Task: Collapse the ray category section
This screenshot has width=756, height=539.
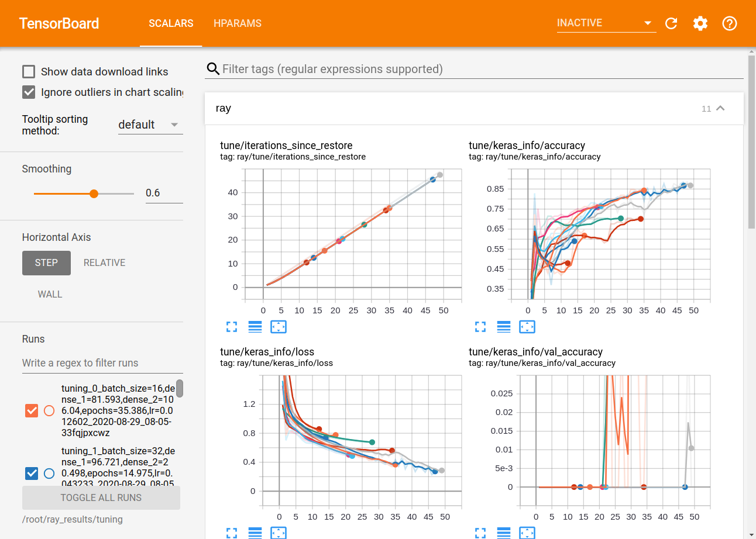Action: 721,108
